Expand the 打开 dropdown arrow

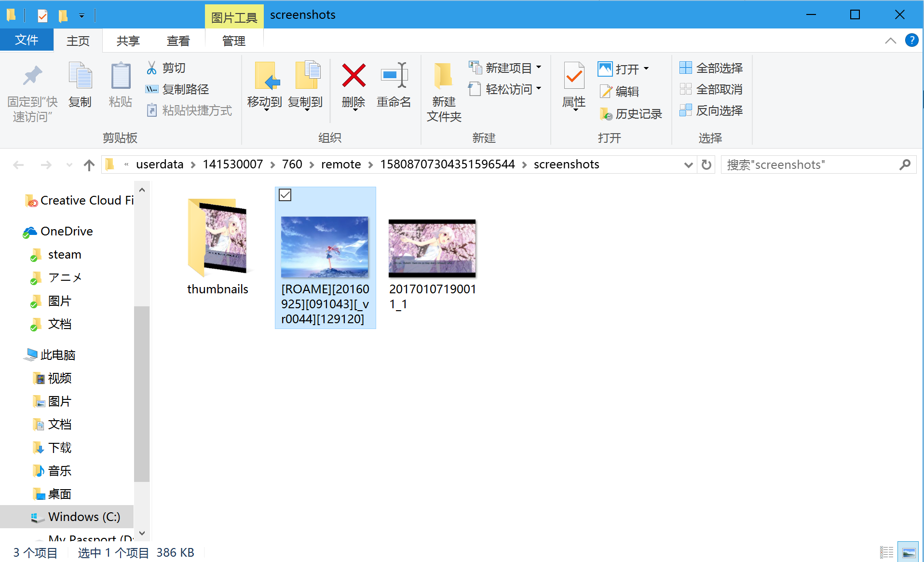click(x=645, y=69)
